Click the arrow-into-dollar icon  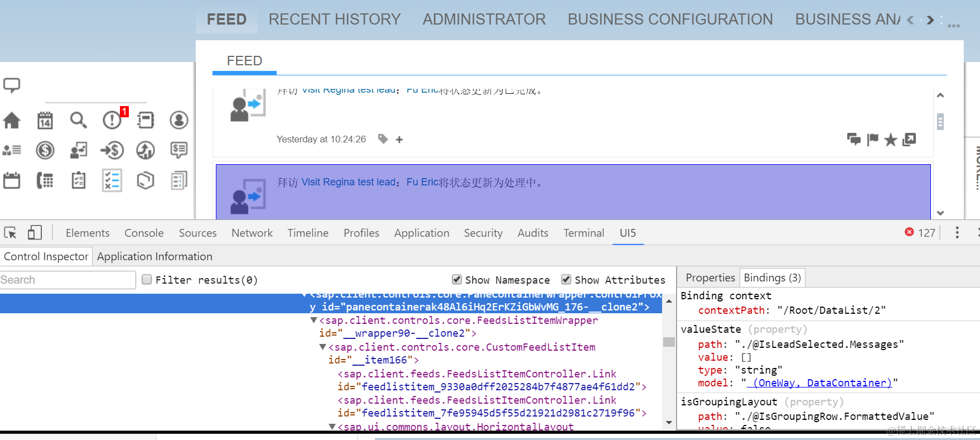[x=112, y=150]
